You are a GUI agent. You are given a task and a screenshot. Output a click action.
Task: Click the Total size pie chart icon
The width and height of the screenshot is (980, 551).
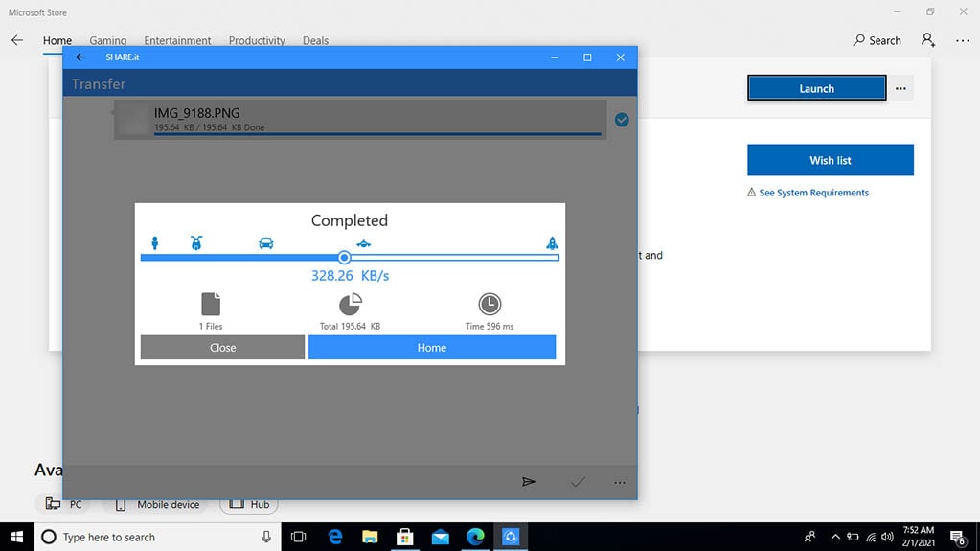pyautogui.click(x=350, y=304)
